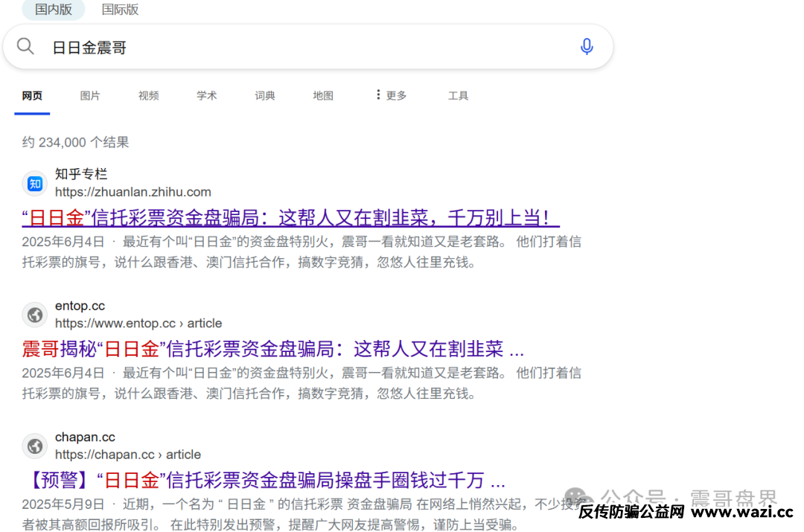Screen dimensions: 804x532
Task: Focus the search box containing 日日金震哥
Action: 308,47
